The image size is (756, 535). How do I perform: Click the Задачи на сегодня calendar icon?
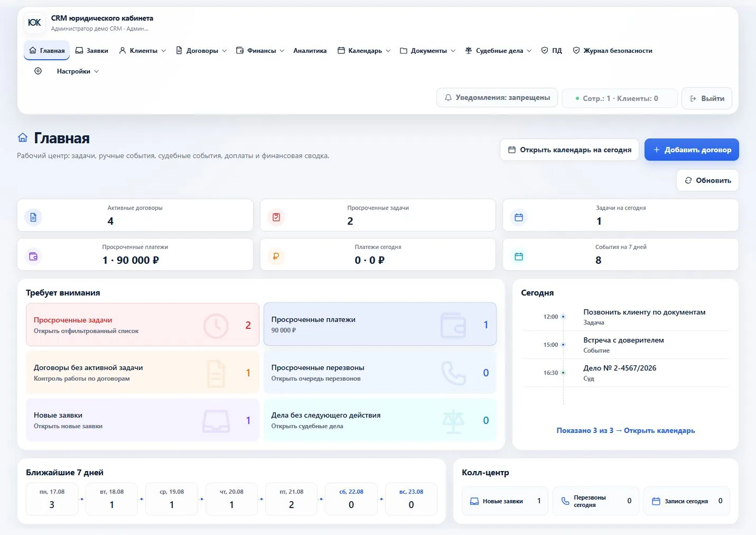519,217
